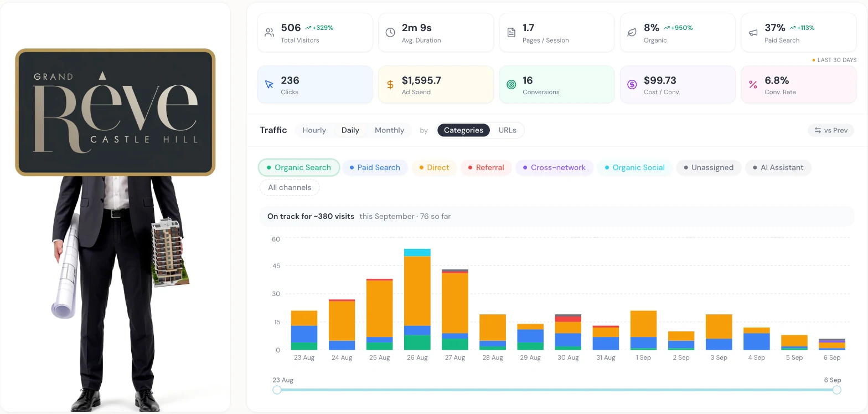Switch traffic view to Hourly
Screen dimensions: 868x414
pyautogui.click(x=314, y=130)
